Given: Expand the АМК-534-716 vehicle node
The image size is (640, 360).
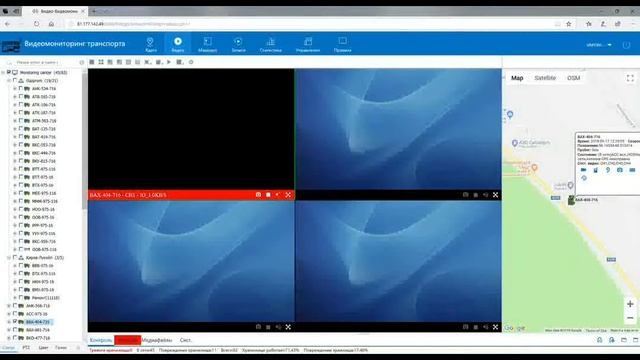Looking at the screenshot, I should click(15, 89).
